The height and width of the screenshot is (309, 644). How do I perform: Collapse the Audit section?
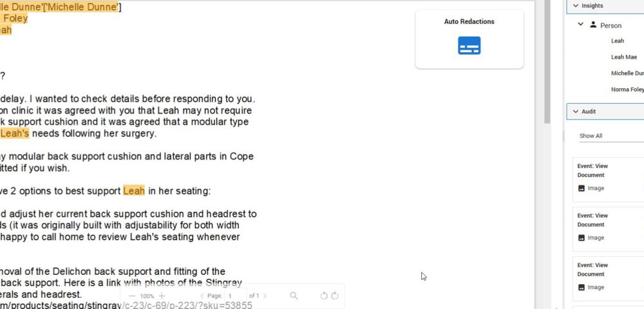click(576, 111)
